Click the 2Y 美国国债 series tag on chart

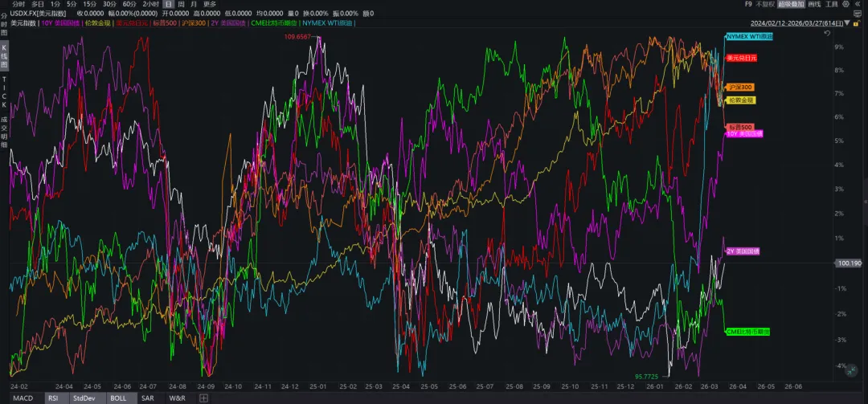click(743, 251)
